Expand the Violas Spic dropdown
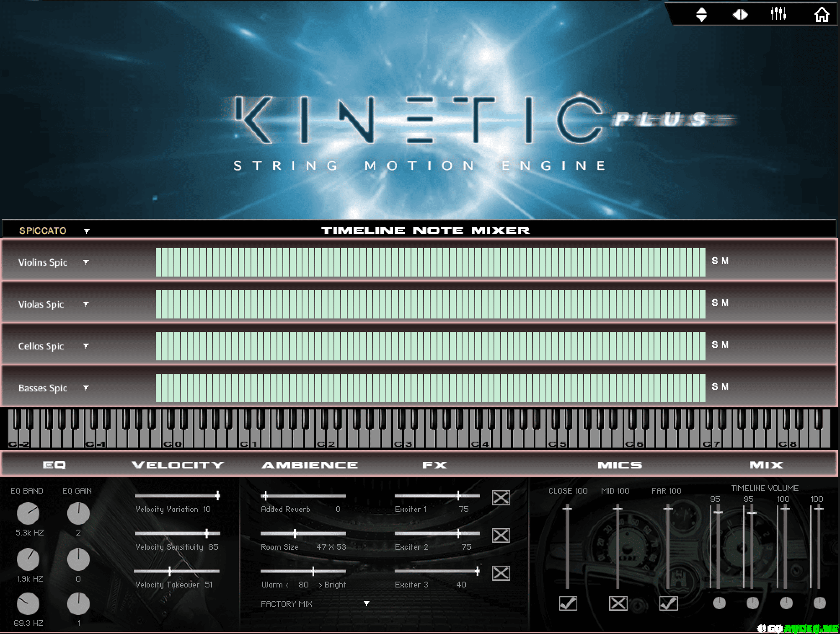This screenshot has width=840, height=634. (x=86, y=304)
